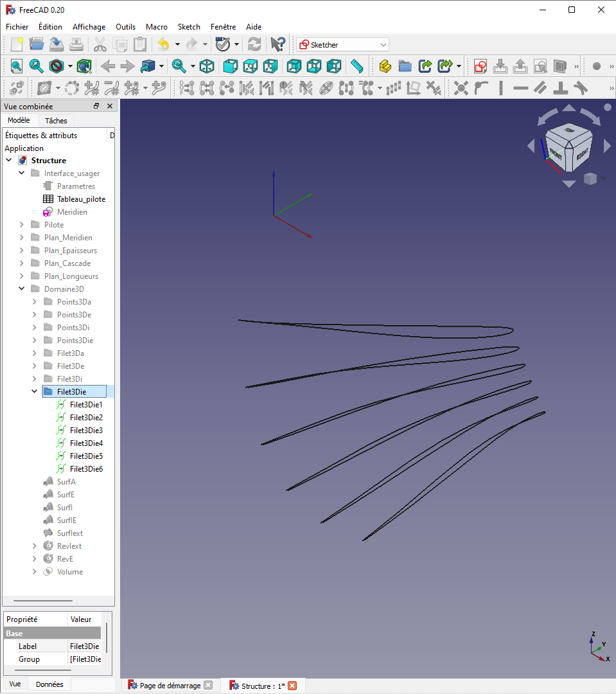Switch to the Données property tab
Screen dimensions: 616x694
pos(49,684)
